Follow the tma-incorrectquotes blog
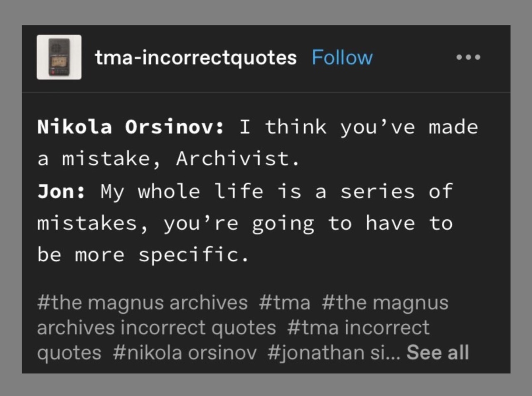This screenshot has width=532, height=396. [x=342, y=57]
